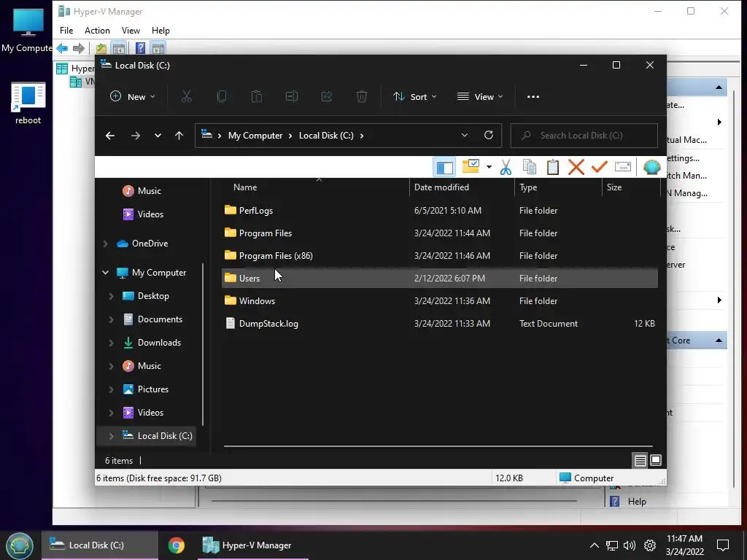Open Chrome from the taskbar
Viewport: 747px width, 560px height.
[x=177, y=545]
